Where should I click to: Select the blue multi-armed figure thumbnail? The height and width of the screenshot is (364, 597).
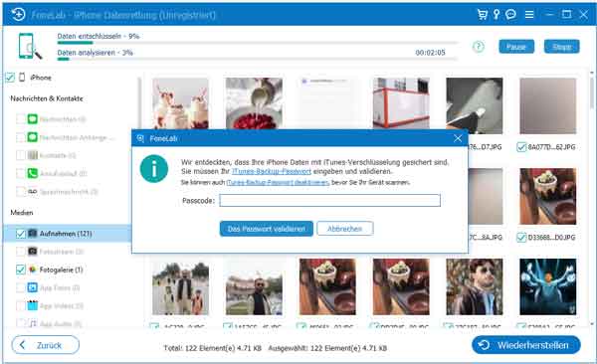548,286
